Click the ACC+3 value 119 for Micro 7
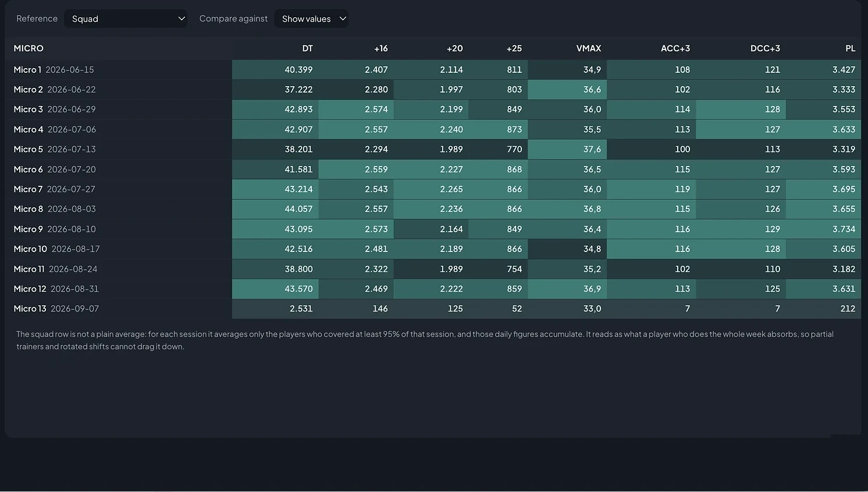 coord(652,189)
